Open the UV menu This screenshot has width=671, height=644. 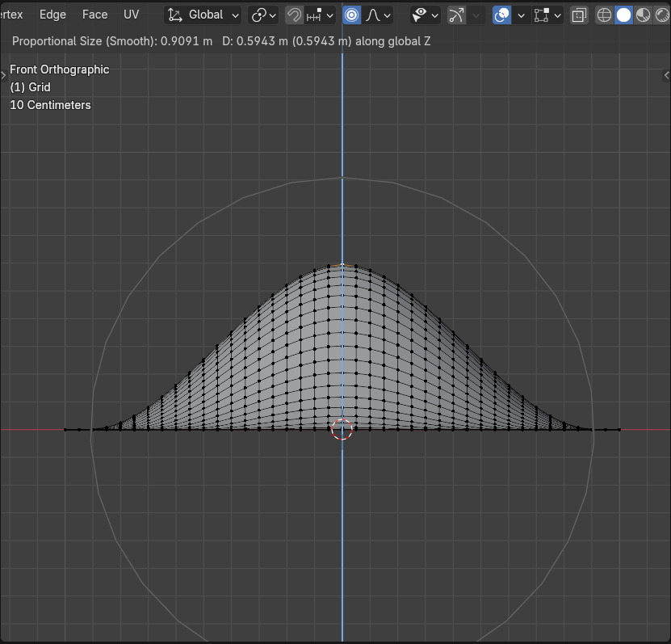coord(131,15)
